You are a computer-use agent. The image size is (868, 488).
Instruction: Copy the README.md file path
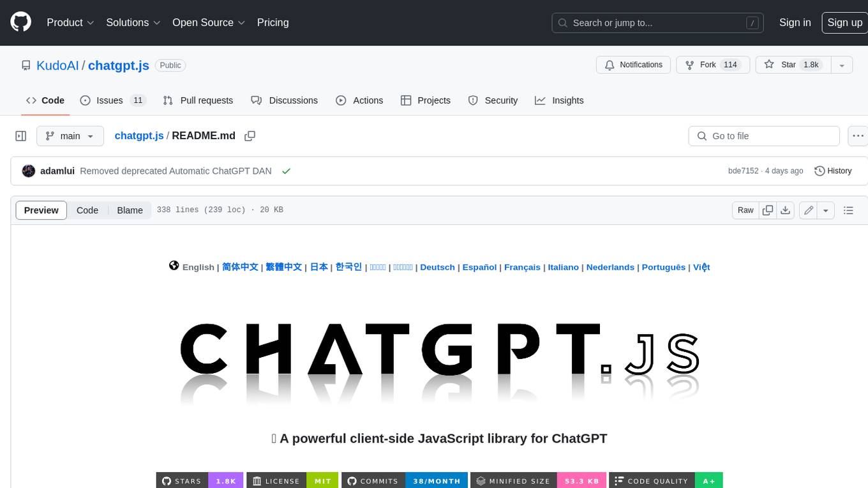(250, 136)
